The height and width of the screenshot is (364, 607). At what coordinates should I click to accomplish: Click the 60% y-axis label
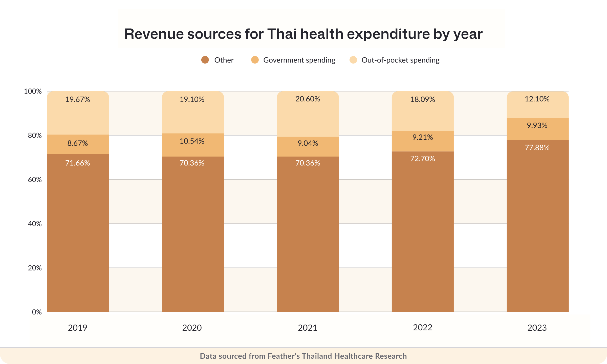(35, 179)
